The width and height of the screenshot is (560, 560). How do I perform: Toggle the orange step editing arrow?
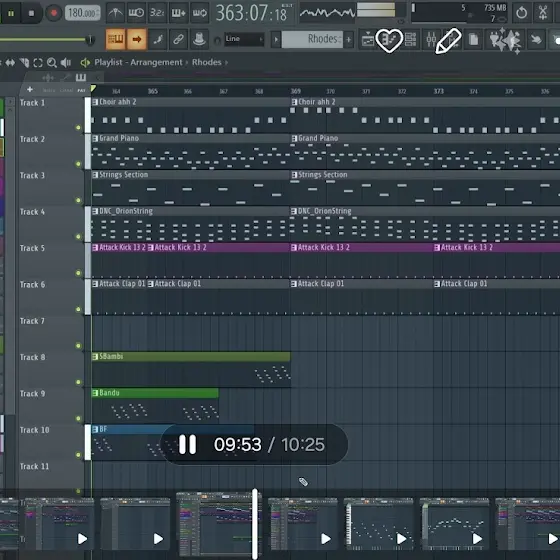pos(136,39)
